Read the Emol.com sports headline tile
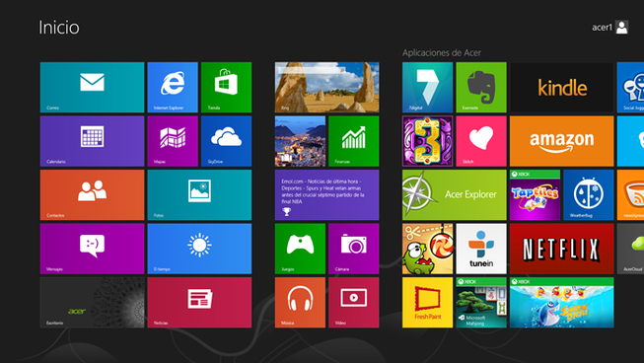This screenshot has width=644, height=363. pos(326,194)
